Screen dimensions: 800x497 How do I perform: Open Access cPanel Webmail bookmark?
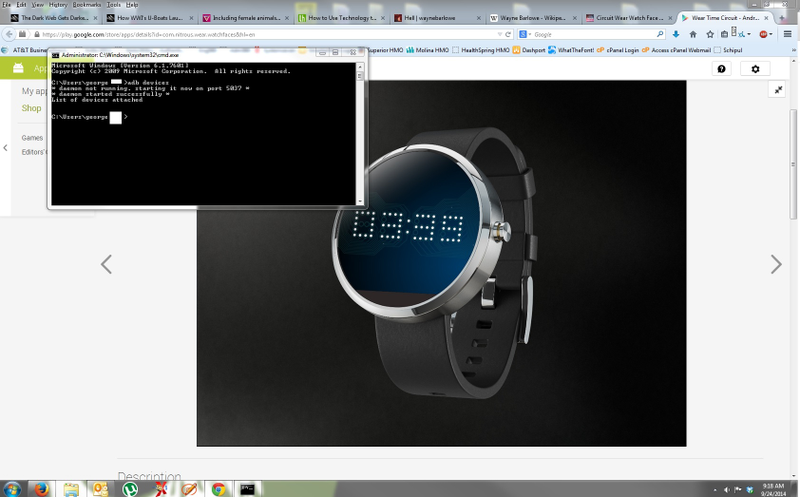click(676, 50)
